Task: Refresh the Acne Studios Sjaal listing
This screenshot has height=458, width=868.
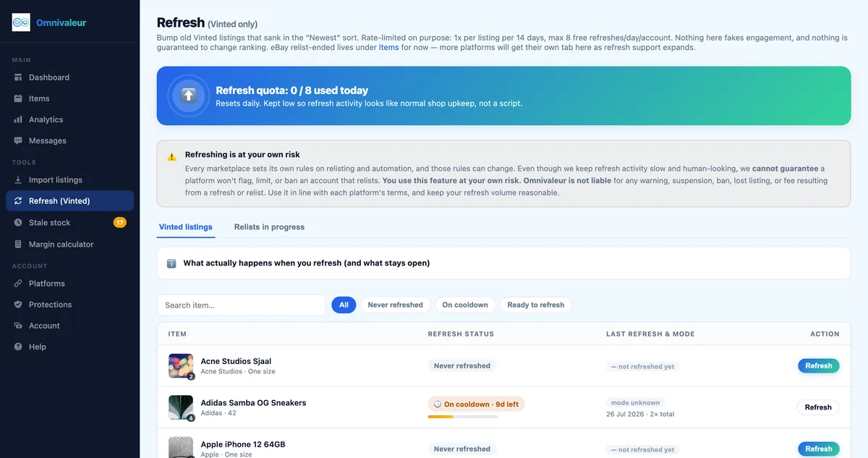Action: (819, 366)
